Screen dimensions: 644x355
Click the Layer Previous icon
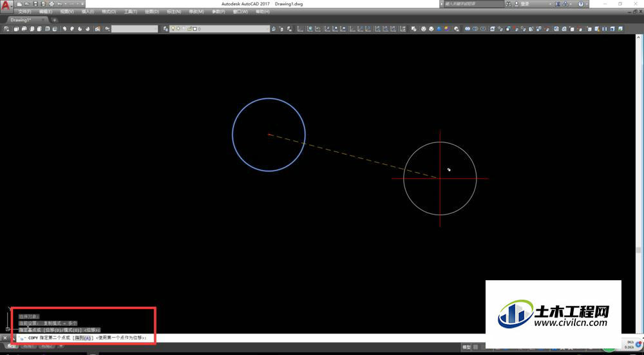point(282,29)
